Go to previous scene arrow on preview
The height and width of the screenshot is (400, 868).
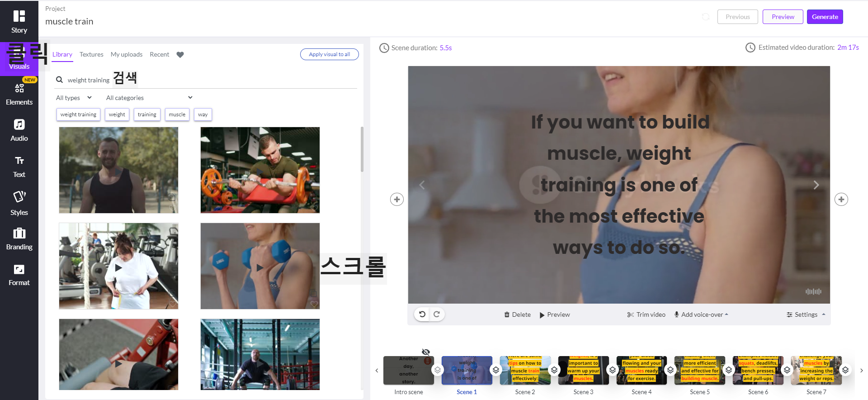pos(422,185)
